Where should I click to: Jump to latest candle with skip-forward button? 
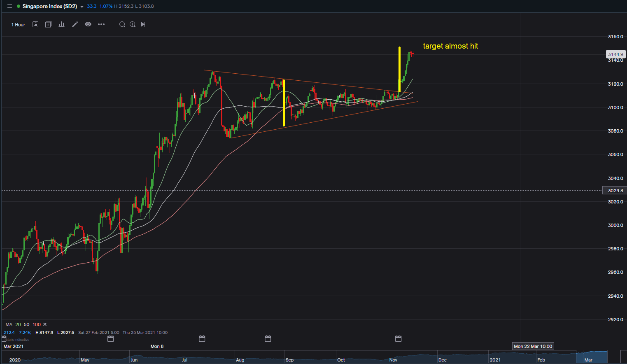coord(143,24)
